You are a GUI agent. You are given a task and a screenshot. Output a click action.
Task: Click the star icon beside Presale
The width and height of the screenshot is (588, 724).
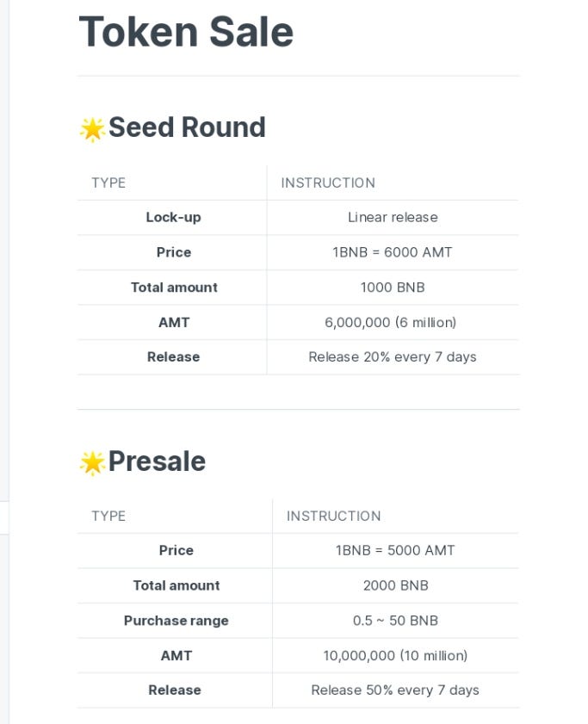tap(92, 463)
